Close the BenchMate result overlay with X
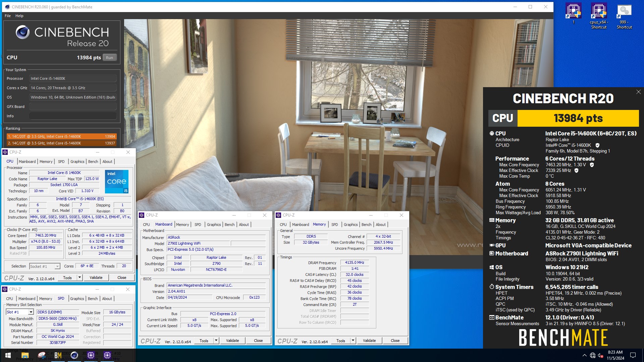 click(x=638, y=92)
